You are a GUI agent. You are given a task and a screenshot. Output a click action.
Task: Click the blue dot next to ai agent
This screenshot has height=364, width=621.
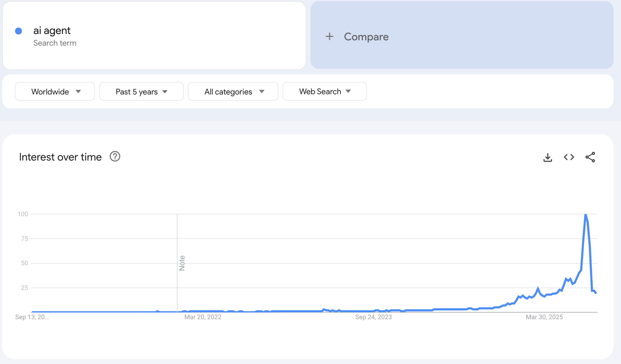tap(19, 31)
